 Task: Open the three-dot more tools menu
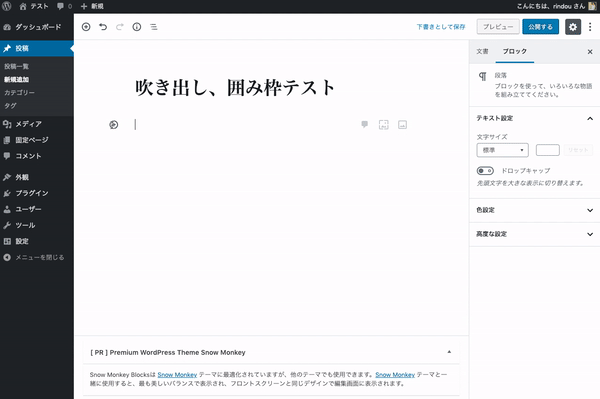[x=590, y=27]
